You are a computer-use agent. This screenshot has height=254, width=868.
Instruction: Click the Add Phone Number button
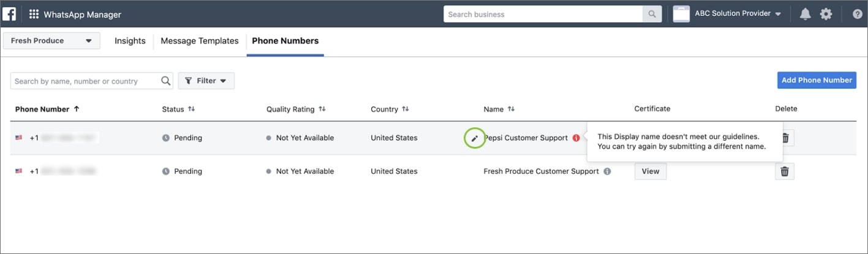click(817, 80)
